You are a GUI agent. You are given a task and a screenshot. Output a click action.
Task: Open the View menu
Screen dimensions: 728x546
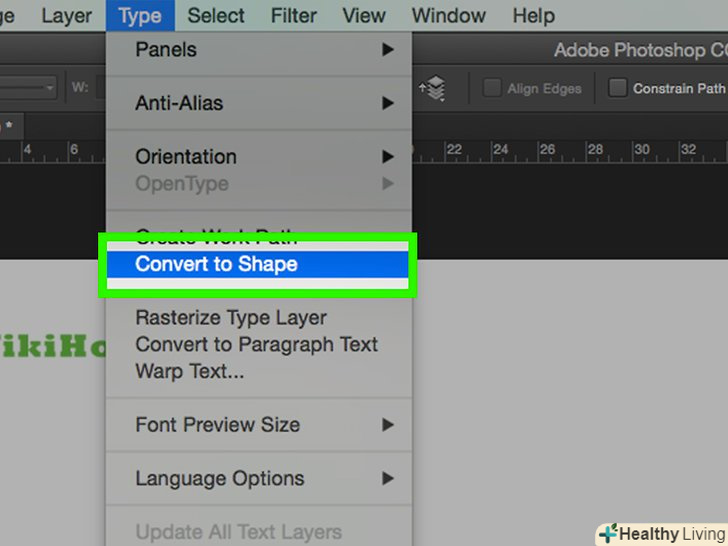364,16
